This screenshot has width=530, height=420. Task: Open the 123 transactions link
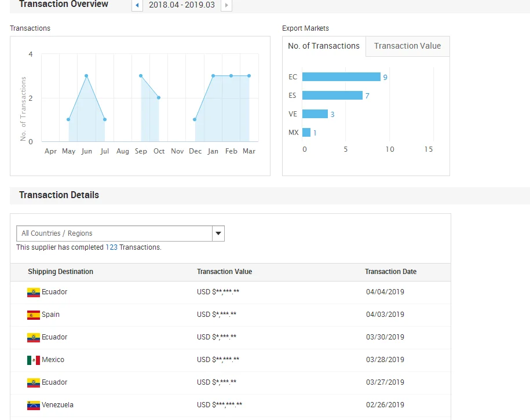click(111, 247)
